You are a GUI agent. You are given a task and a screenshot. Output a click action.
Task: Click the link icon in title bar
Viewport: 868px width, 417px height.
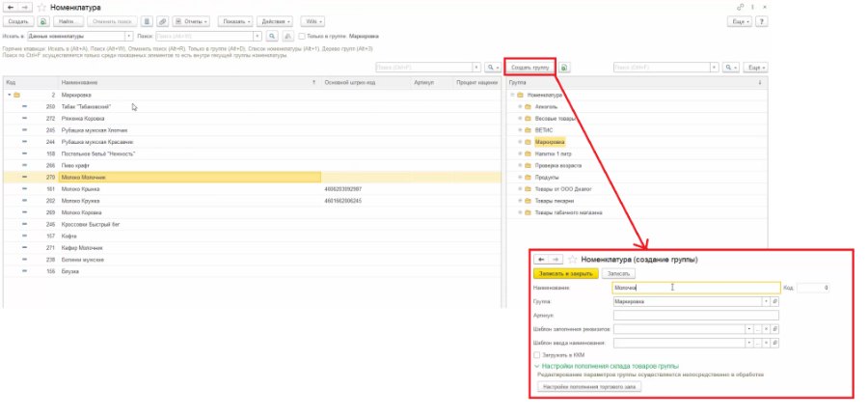(x=741, y=7)
